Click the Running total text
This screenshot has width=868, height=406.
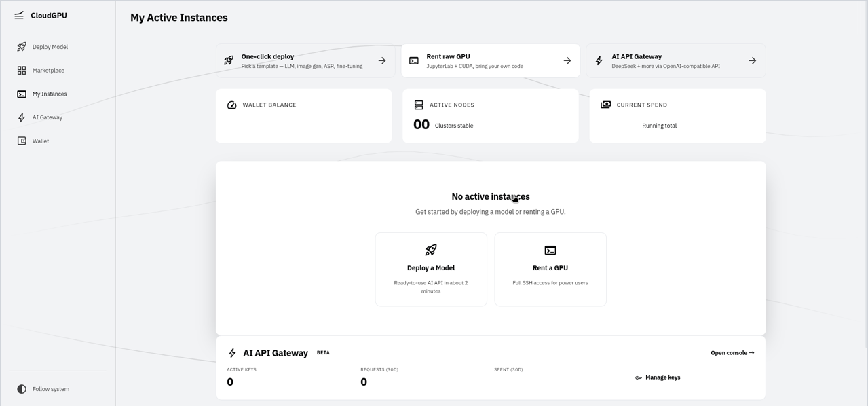(660, 126)
